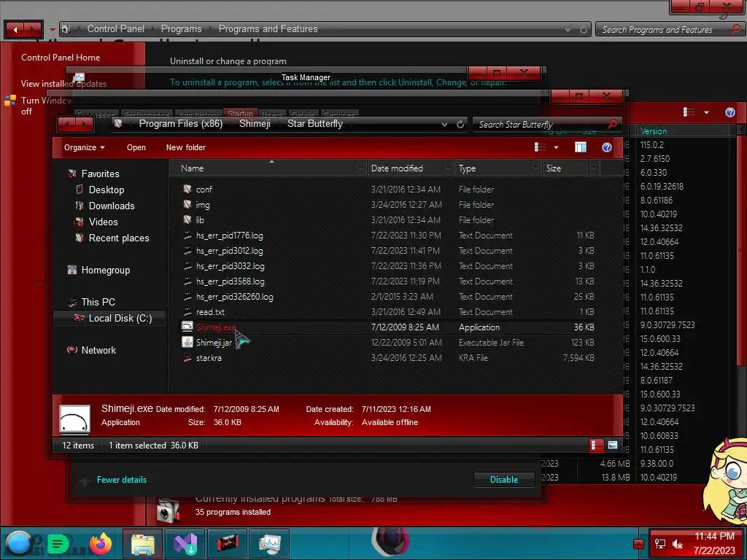Image resolution: width=747 pixels, height=560 pixels.
Task: Go forward in the Control Panel window
Action: (x=32, y=29)
